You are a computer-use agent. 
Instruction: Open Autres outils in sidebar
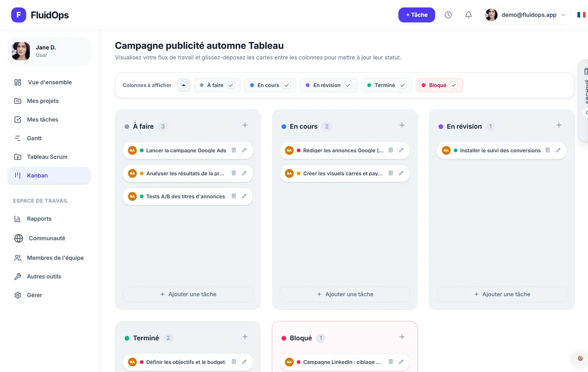coord(50,276)
